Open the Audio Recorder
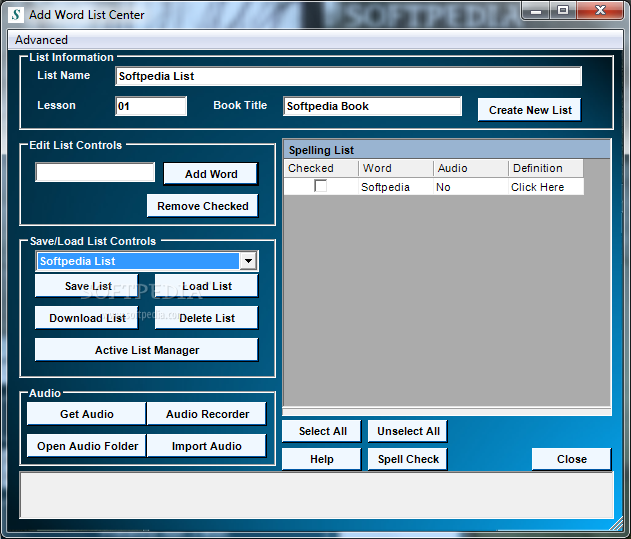This screenshot has width=631, height=539. [207, 414]
